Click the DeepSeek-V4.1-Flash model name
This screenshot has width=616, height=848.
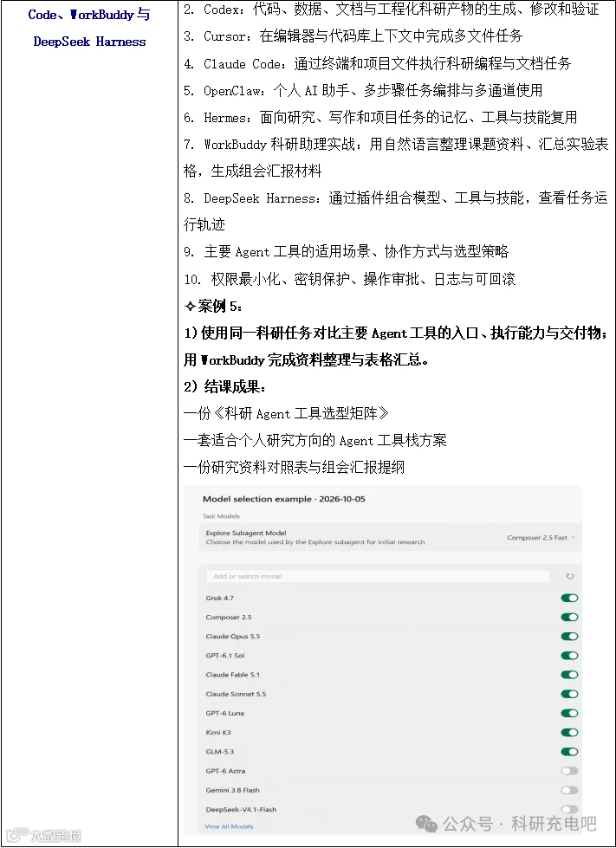click(x=241, y=810)
